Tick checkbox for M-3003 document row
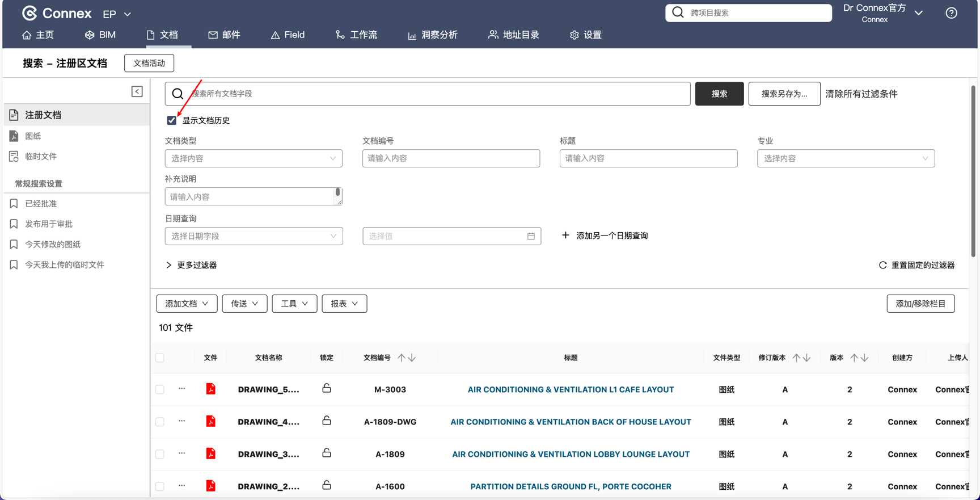The image size is (980, 500). [160, 389]
